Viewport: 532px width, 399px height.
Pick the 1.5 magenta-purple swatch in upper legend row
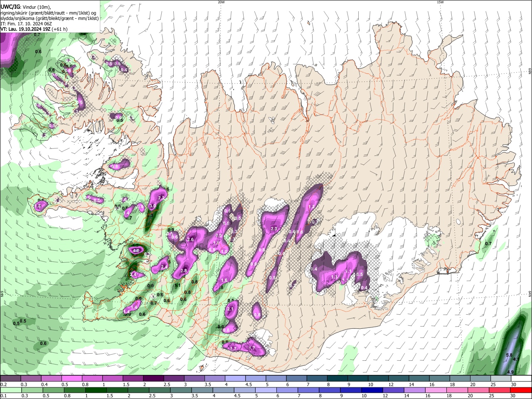pos(133,379)
